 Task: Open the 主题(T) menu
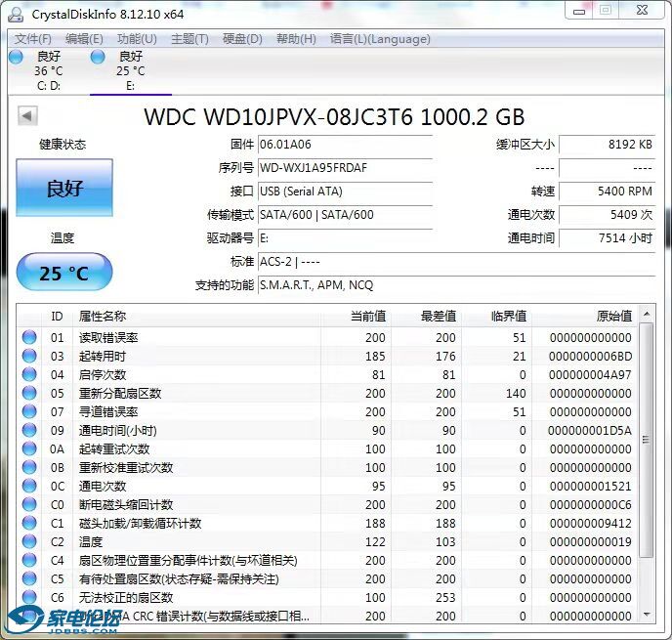coord(189,39)
